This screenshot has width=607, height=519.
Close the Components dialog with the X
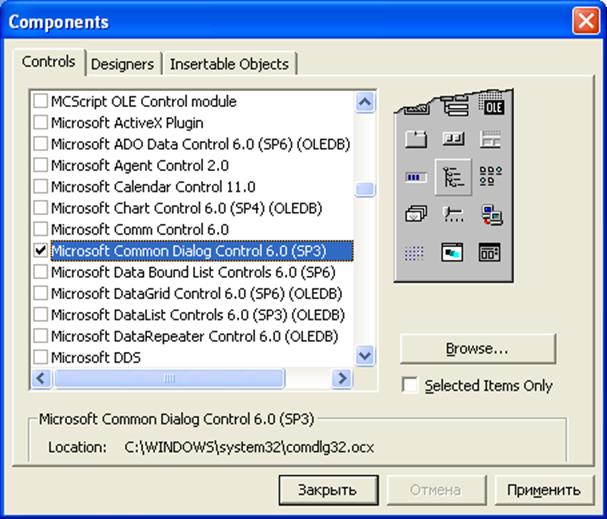click(586, 21)
